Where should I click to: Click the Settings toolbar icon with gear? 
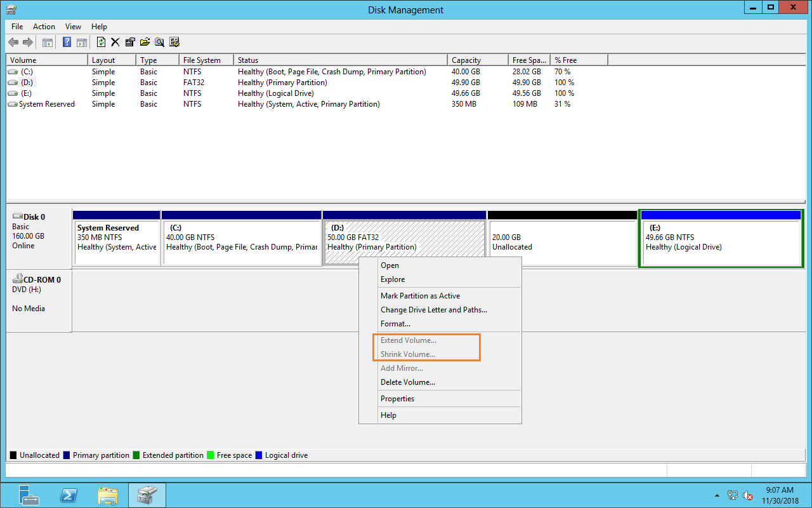174,43
